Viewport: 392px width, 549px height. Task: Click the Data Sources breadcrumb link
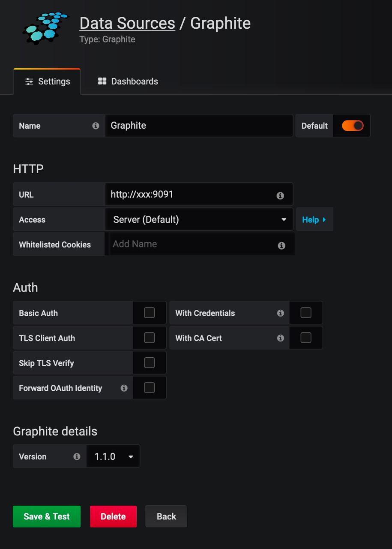click(127, 23)
